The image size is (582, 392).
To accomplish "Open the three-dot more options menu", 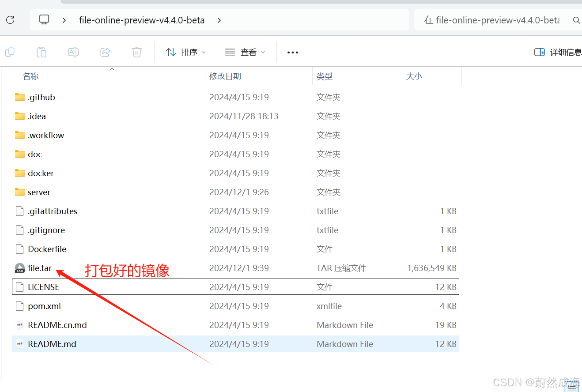I will [293, 52].
